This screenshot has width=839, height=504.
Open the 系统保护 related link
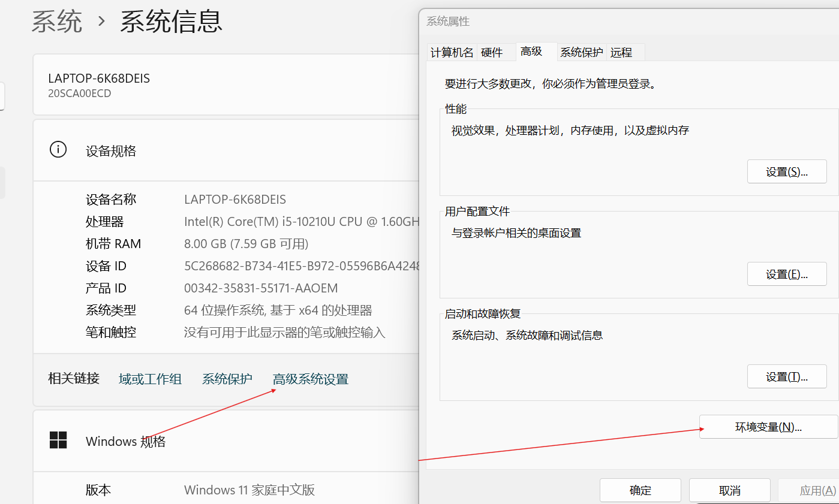(227, 379)
